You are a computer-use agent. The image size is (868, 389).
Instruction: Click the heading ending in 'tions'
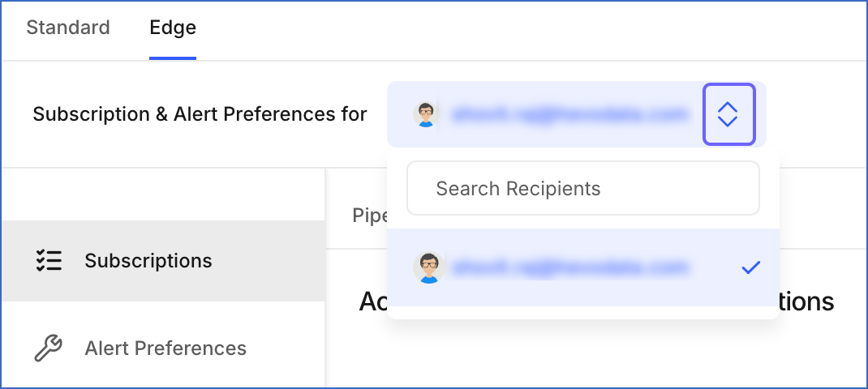[807, 302]
